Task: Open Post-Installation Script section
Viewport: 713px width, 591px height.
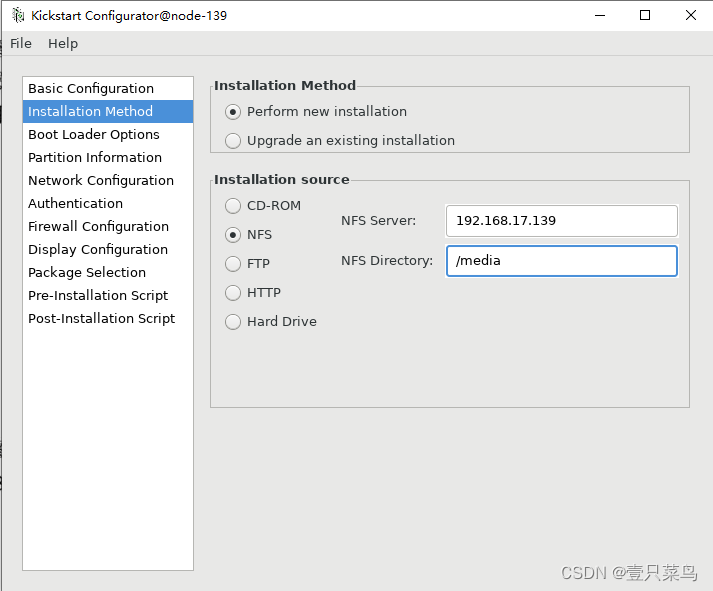Action: pyautogui.click(x=108, y=318)
